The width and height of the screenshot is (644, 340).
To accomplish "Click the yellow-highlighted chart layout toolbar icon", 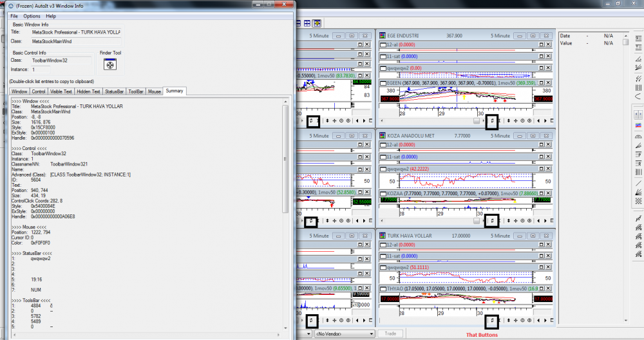I will click(x=317, y=23).
